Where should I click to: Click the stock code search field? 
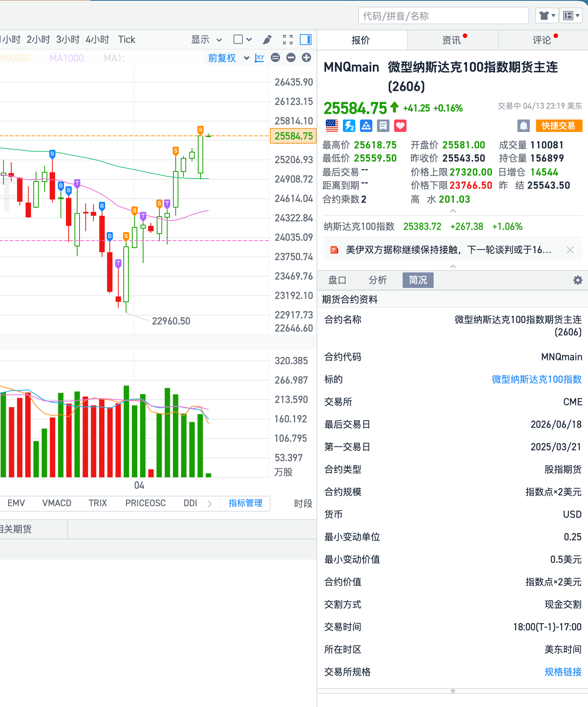coord(443,16)
